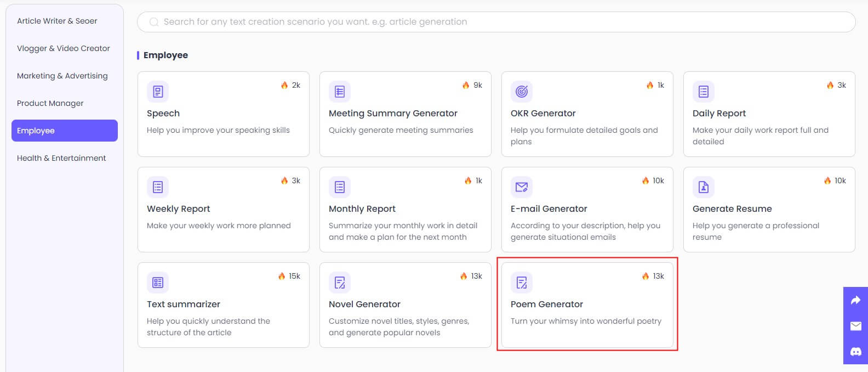
Task: Click 'Quickly generate meeting summaries' description
Action: coord(401,130)
